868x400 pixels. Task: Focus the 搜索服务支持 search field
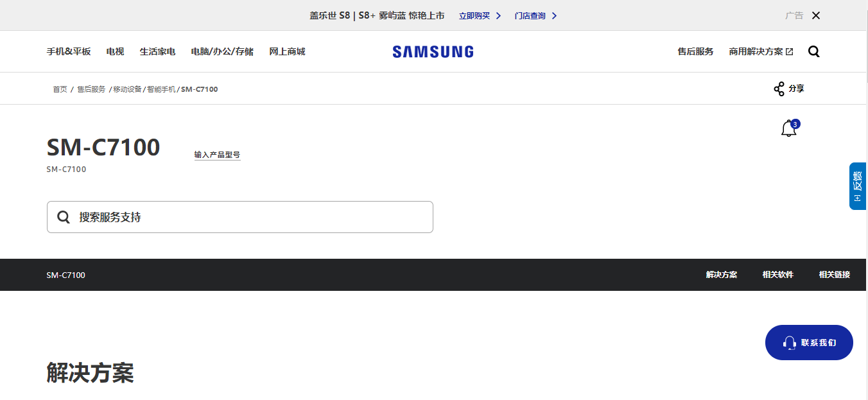[x=240, y=217]
